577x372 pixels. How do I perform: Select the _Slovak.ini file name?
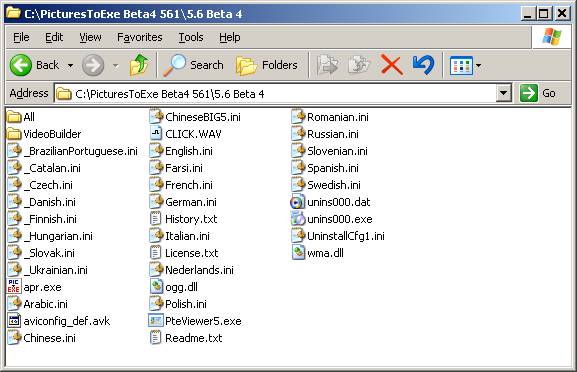[x=49, y=253]
